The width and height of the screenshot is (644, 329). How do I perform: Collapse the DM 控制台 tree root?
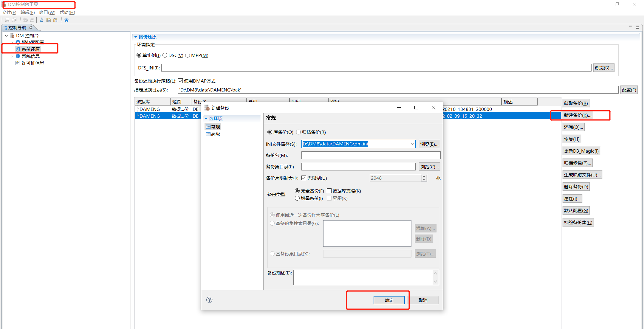point(6,36)
